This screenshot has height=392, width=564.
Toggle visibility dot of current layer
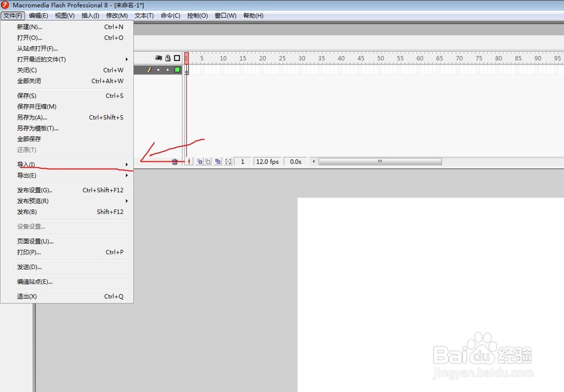(x=158, y=70)
